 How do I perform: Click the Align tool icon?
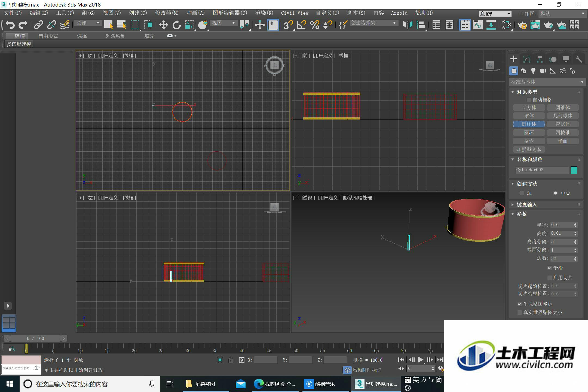(421, 25)
